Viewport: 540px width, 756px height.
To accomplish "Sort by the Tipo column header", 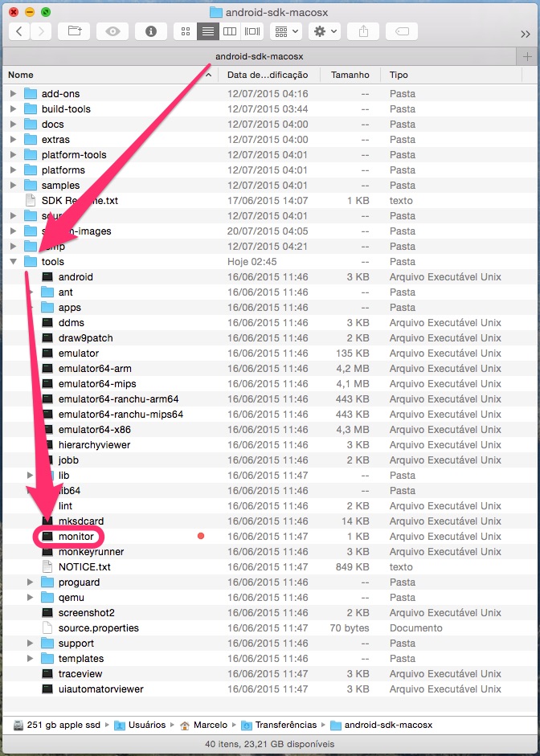I will click(452, 75).
